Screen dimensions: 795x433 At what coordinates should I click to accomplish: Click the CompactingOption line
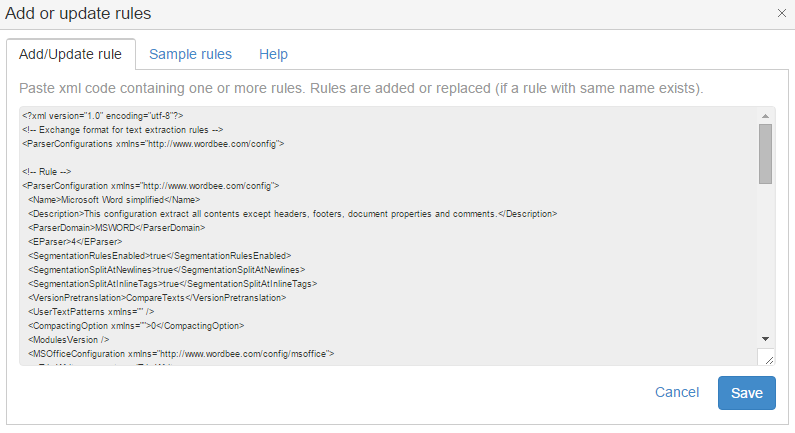(130, 326)
